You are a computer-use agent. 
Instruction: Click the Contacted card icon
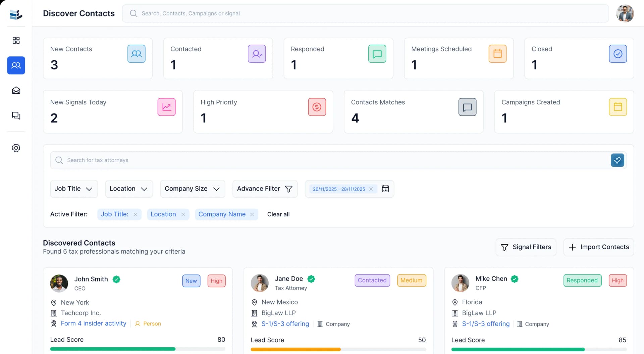(257, 54)
